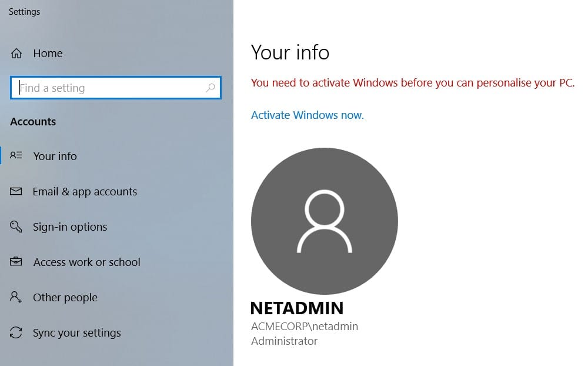
Task: Click the Settings window title
Action: click(24, 12)
